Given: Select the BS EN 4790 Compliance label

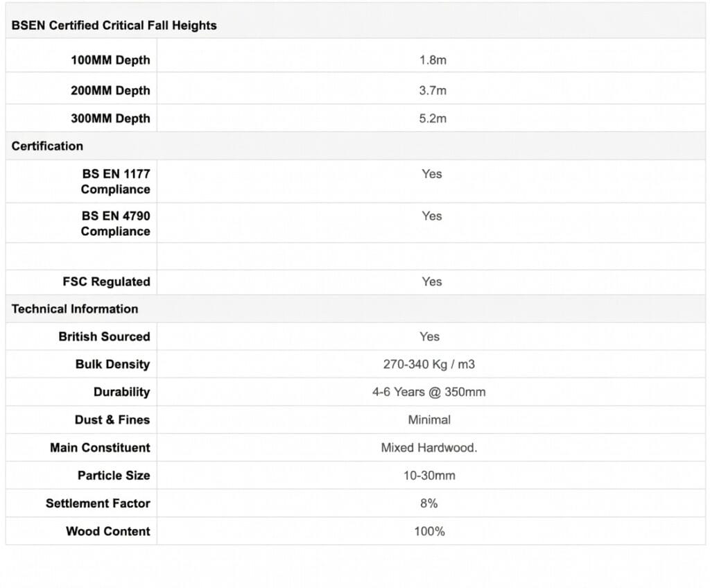Looking at the screenshot, I should pyautogui.click(x=116, y=223).
